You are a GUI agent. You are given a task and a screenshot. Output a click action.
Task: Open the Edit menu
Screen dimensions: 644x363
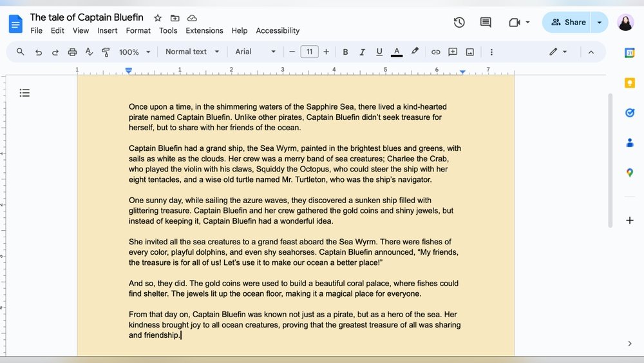pos(57,30)
